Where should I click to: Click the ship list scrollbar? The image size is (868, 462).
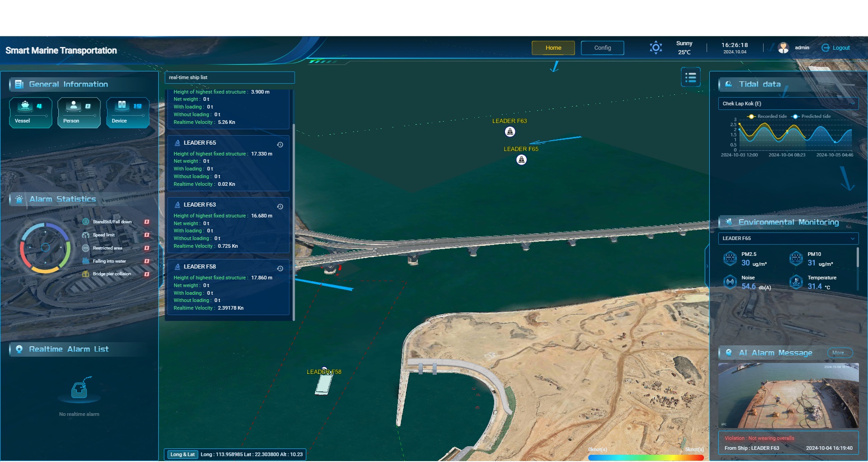294,222
